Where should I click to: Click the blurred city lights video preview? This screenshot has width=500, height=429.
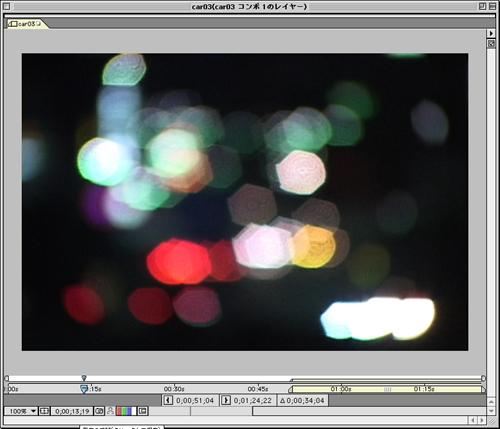(x=245, y=202)
